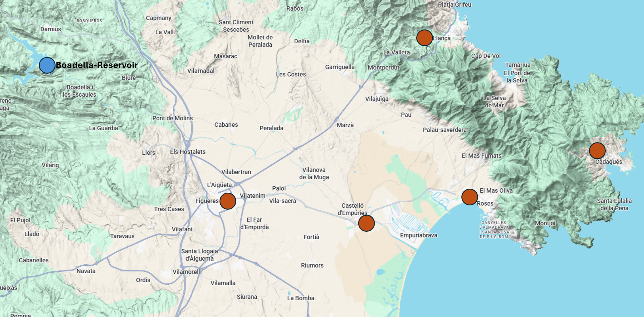
Task: Click the Roses town label
Action: click(x=485, y=203)
